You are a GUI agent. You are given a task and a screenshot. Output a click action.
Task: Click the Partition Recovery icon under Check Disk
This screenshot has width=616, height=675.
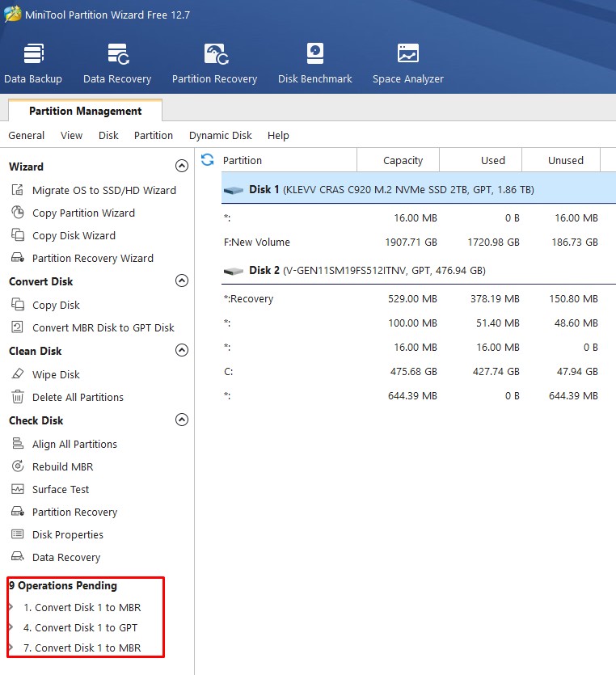(x=18, y=512)
